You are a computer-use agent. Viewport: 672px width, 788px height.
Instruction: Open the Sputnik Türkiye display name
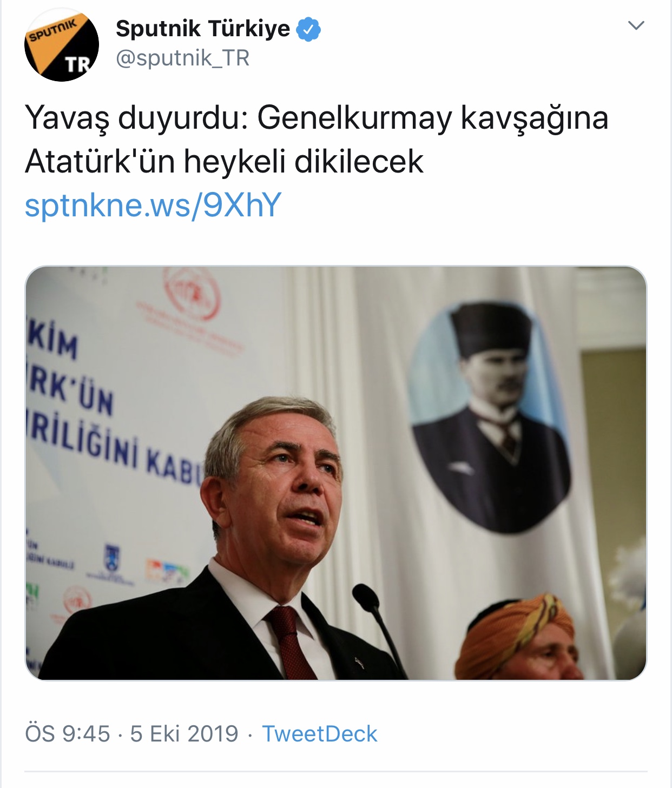click(x=203, y=29)
